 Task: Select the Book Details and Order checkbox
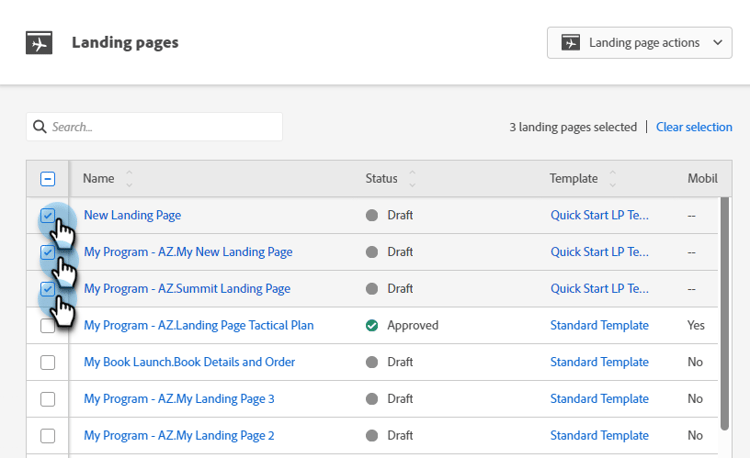[48, 362]
